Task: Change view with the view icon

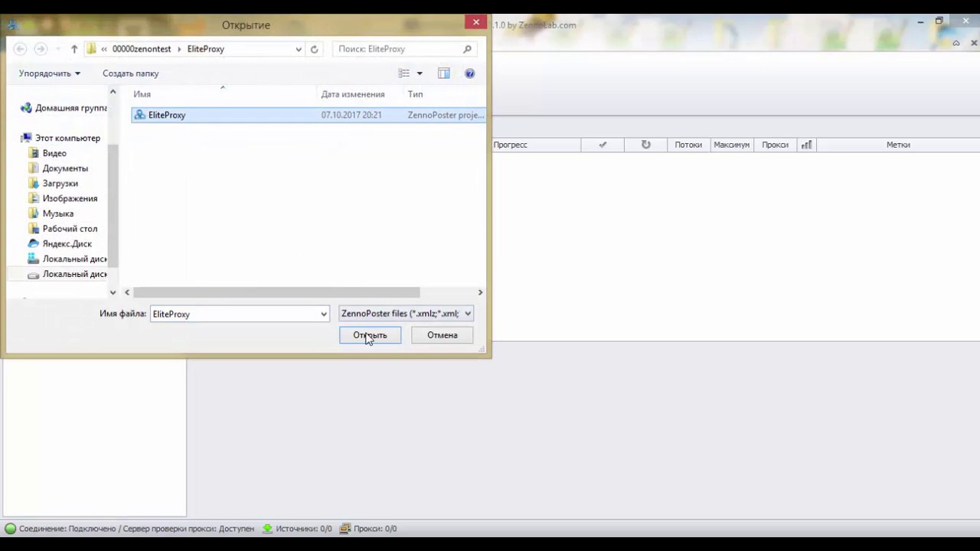Action: coord(403,73)
